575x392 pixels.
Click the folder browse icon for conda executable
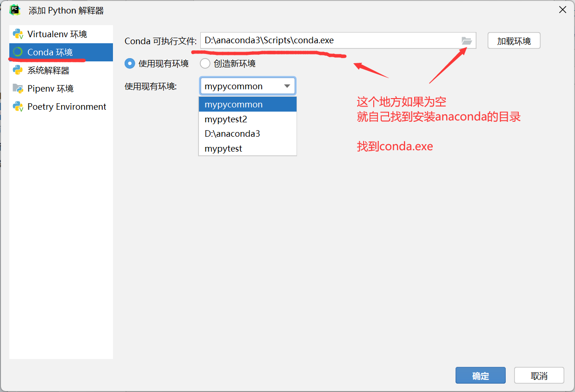467,41
